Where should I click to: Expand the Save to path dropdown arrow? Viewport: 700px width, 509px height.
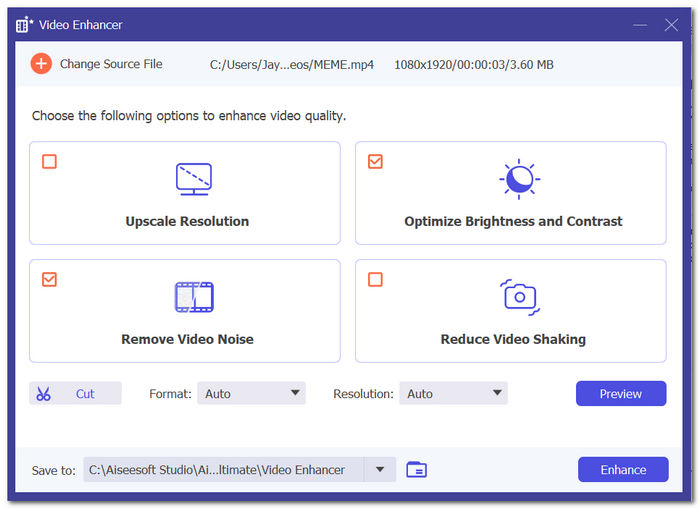[x=379, y=470]
